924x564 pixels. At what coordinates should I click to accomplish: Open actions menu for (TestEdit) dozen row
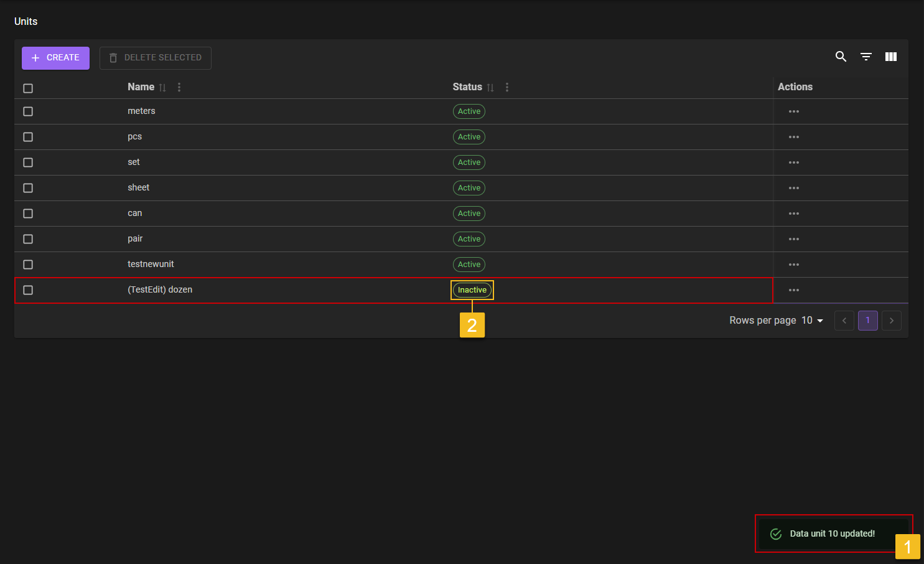(x=793, y=290)
